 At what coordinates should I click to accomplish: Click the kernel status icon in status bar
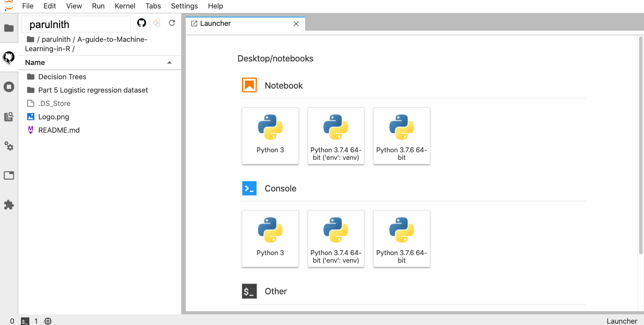tap(48, 321)
